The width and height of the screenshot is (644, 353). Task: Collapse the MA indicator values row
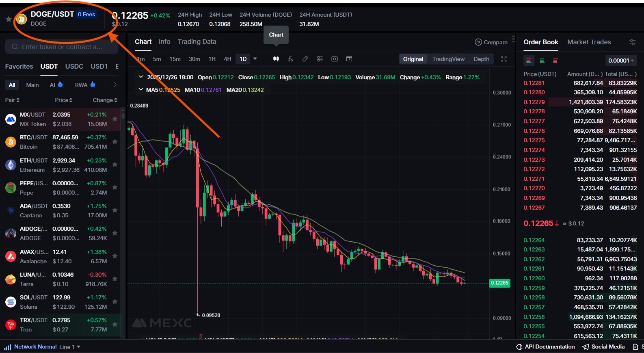pos(141,89)
